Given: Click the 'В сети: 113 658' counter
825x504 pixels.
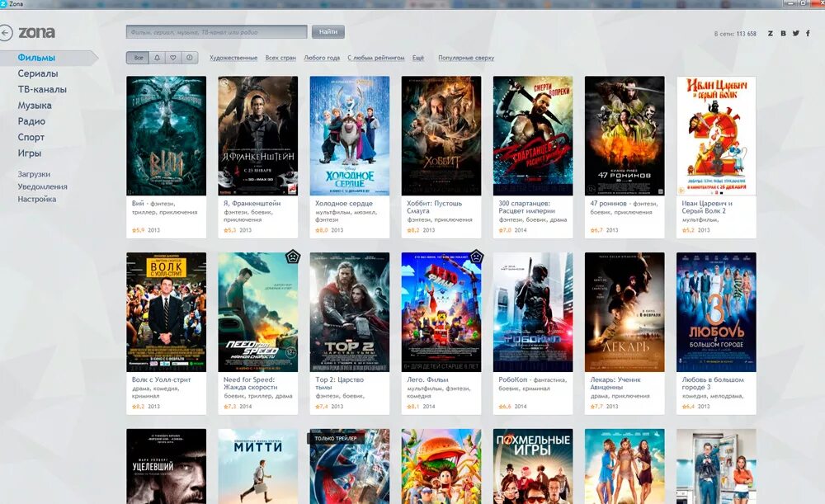Looking at the screenshot, I should click(x=735, y=34).
